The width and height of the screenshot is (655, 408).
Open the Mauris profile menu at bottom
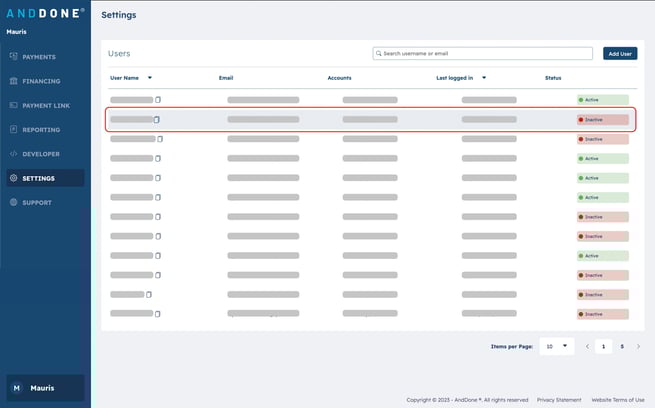(x=45, y=388)
